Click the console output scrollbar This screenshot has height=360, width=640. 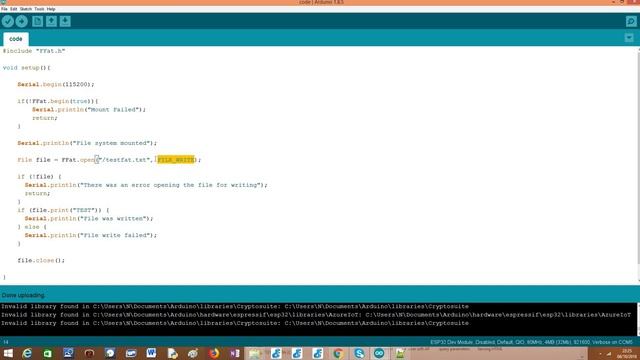tap(638, 319)
